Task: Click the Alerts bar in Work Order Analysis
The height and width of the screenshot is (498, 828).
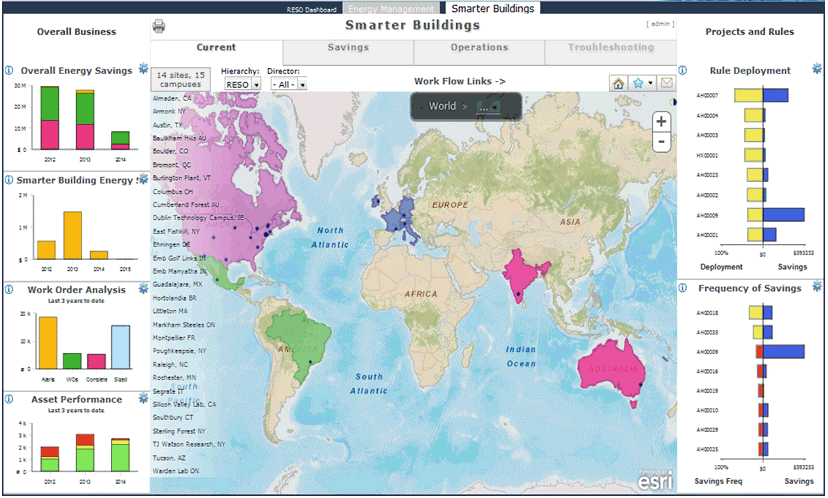Action: point(48,343)
